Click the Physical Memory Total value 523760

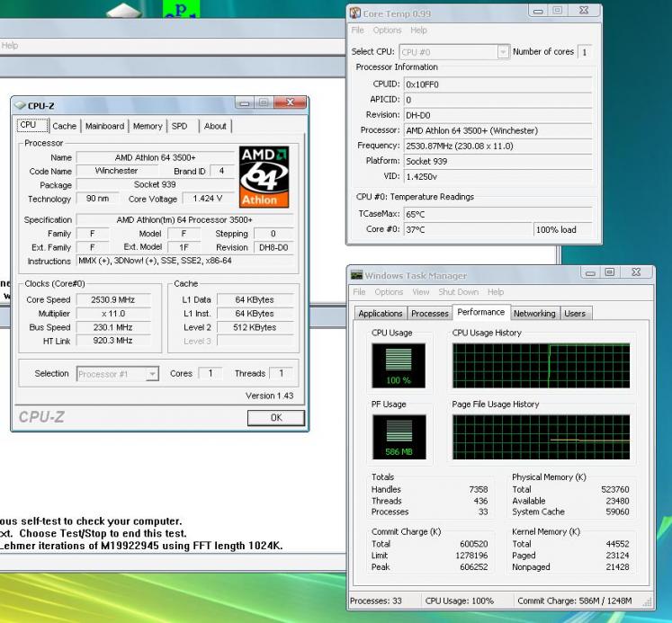(x=615, y=489)
